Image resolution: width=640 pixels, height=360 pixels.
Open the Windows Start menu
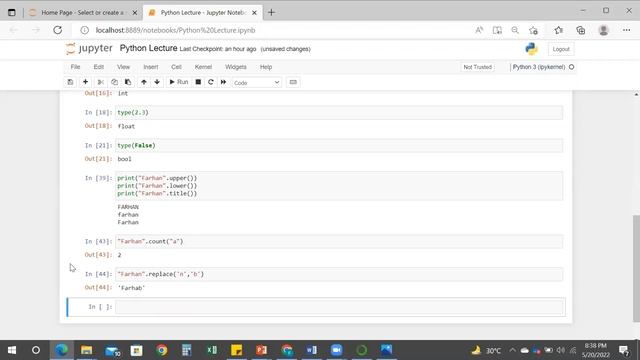pyautogui.click(x=12, y=350)
